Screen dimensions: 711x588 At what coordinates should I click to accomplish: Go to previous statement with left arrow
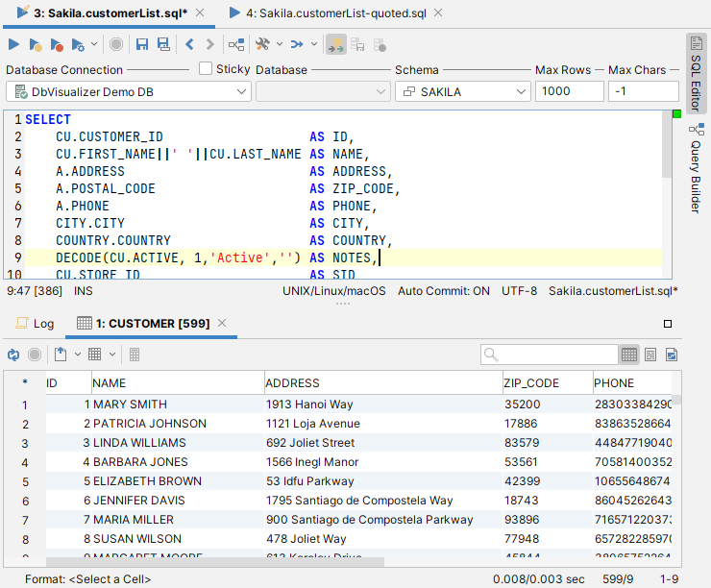tap(189, 44)
